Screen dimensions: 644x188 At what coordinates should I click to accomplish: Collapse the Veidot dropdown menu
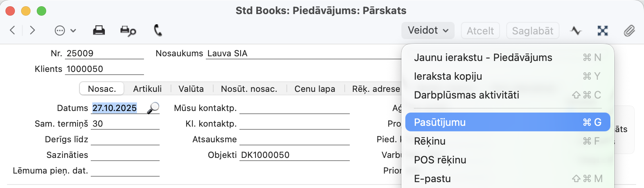[x=428, y=30]
